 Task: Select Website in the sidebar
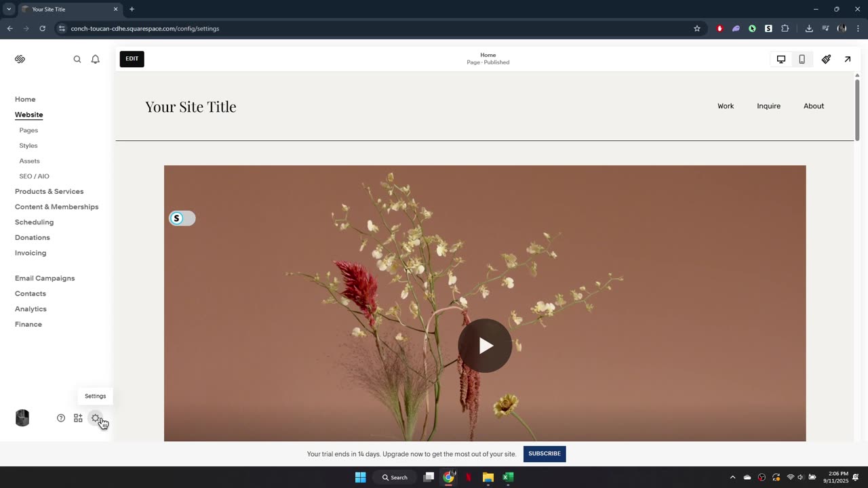click(x=29, y=115)
